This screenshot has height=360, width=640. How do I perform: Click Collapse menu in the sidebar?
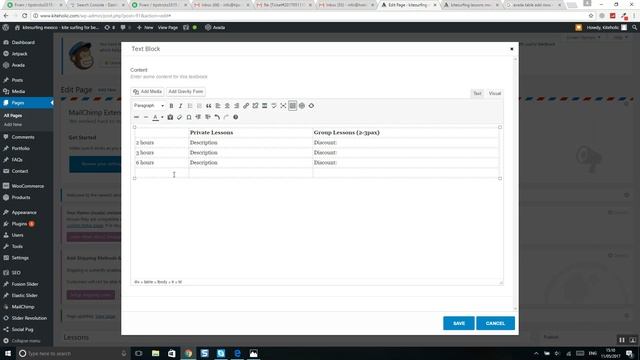click(x=27, y=341)
